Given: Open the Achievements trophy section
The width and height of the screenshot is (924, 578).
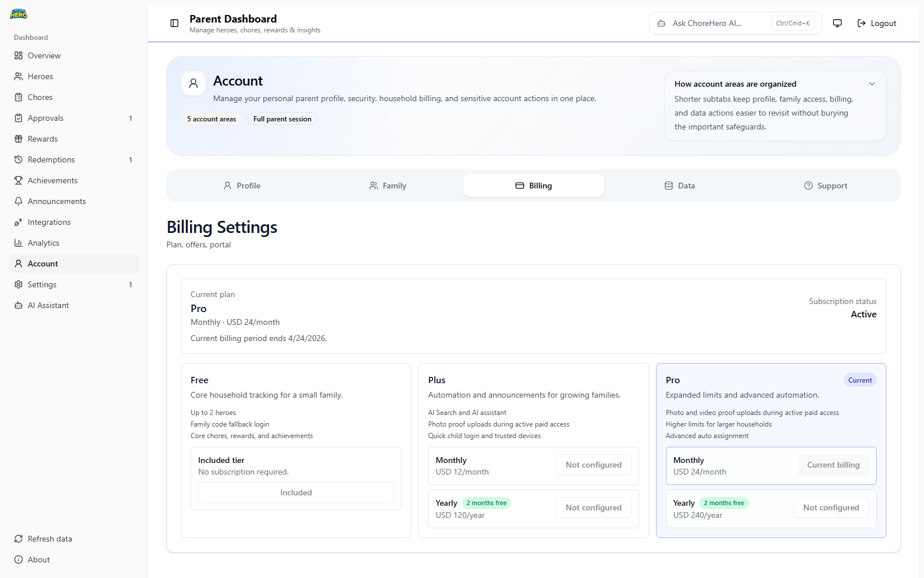Looking at the screenshot, I should click(x=53, y=180).
